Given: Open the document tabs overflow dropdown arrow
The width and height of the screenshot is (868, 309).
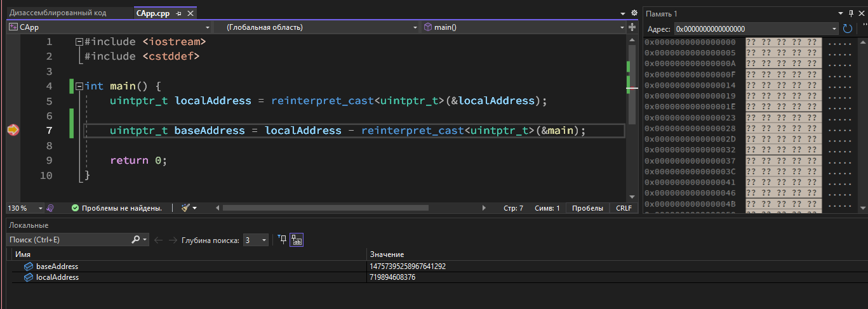Looking at the screenshot, I should click(622, 13).
